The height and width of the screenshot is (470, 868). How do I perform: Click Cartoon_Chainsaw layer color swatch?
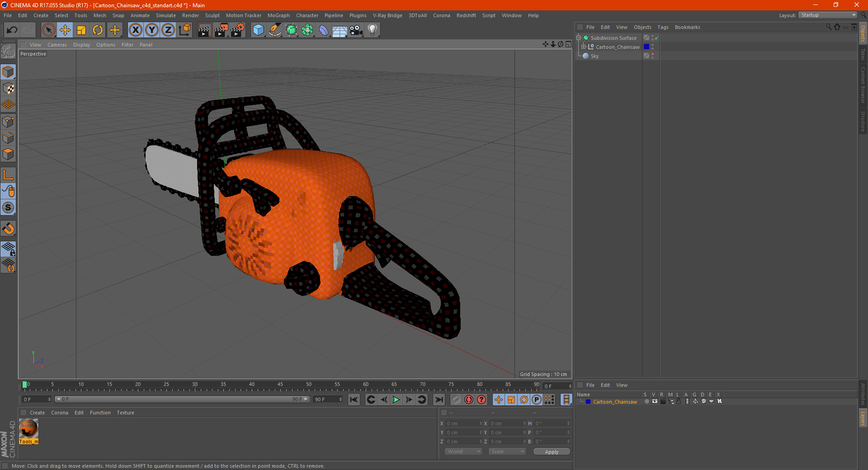pos(588,402)
